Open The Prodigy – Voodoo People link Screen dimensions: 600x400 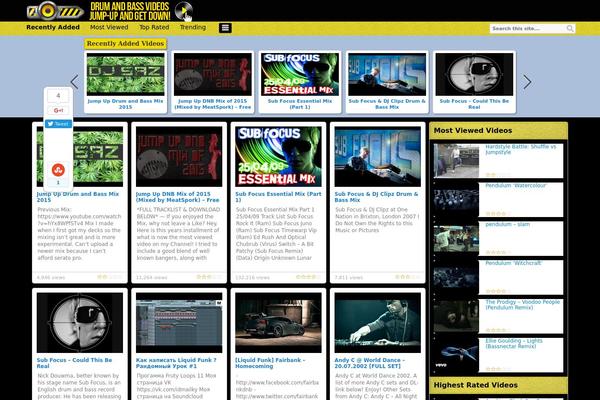[x=522, y=305]
